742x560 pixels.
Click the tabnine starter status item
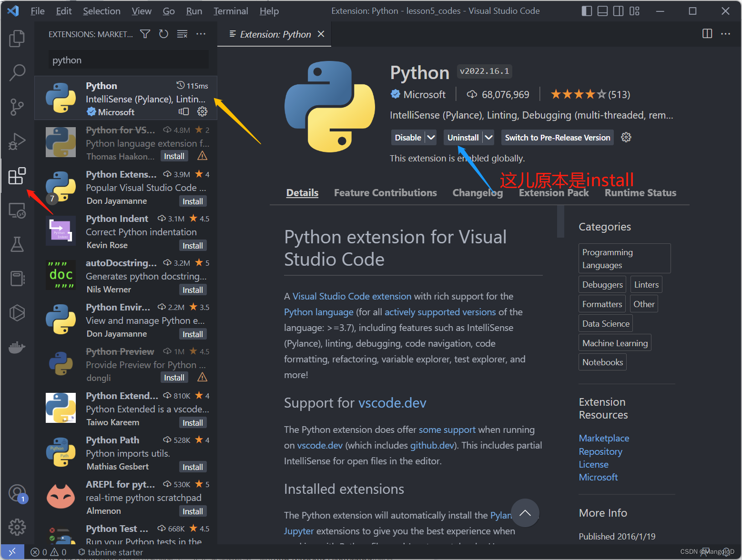point(111,552)
